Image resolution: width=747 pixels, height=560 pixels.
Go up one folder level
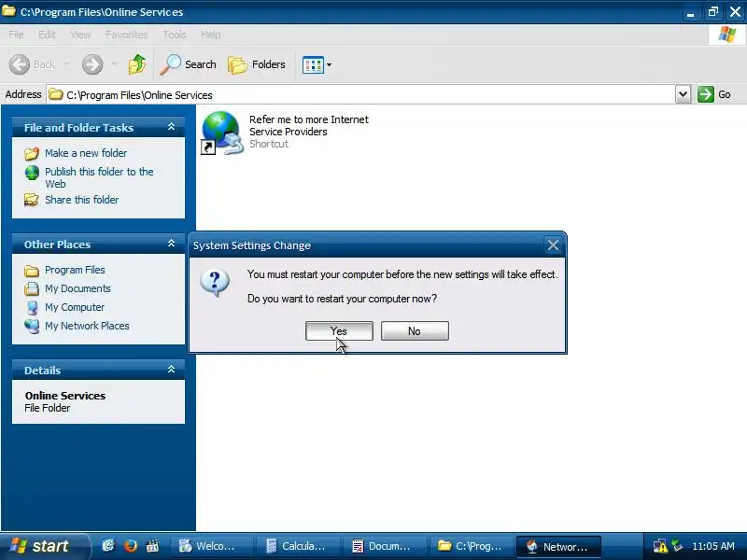[137, 64]
